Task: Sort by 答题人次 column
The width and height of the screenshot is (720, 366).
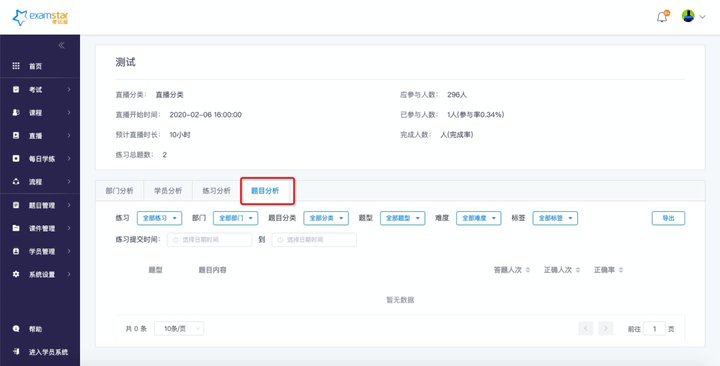Action: pos(512,270)
